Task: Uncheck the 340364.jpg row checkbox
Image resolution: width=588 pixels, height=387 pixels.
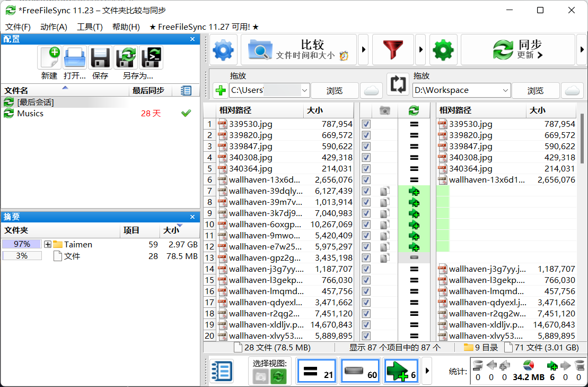Action: click(366, 168)
